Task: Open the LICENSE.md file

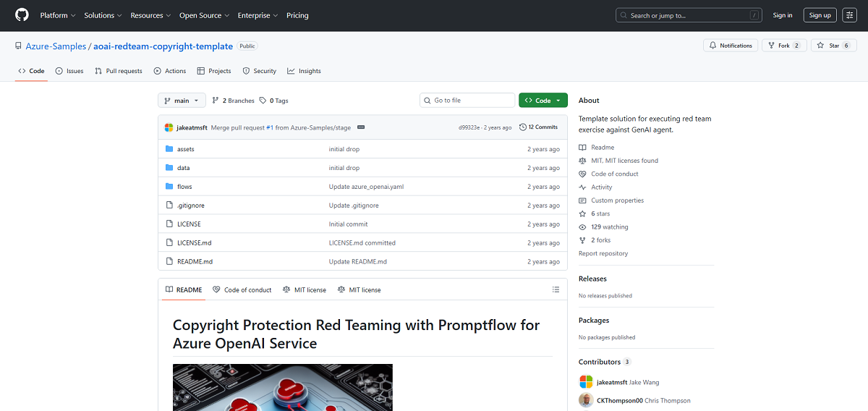Action: tap(194, 243)
